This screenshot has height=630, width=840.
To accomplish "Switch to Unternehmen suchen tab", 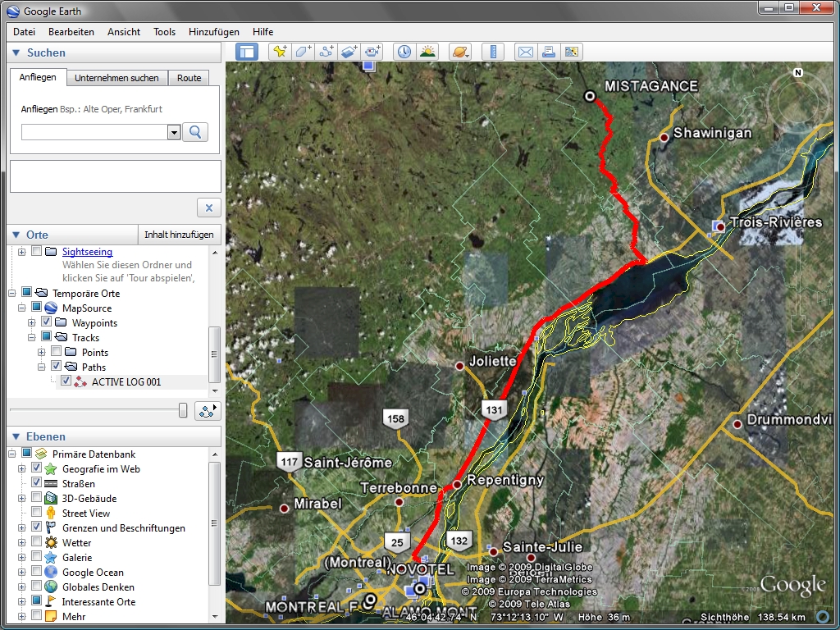I will (x=116, y=78).
